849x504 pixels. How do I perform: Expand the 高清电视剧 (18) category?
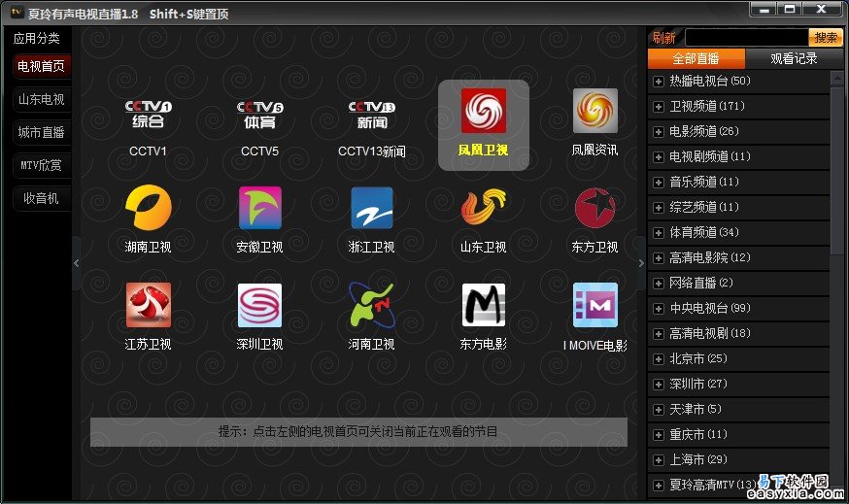658,334
